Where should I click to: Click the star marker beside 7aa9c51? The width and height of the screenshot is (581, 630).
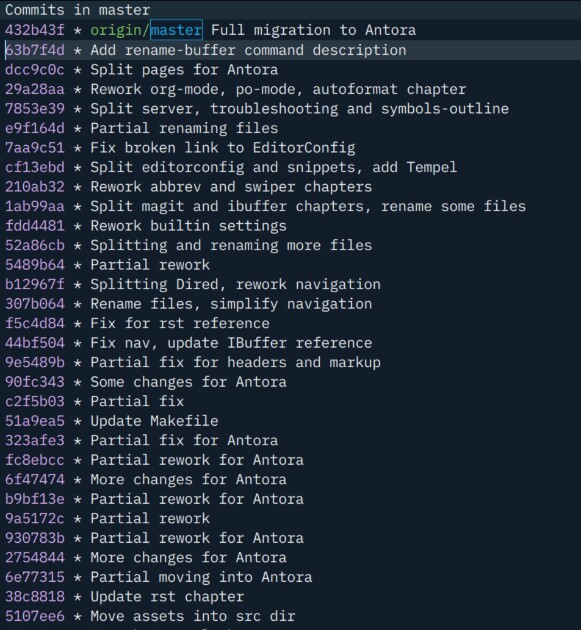point(77,148)
